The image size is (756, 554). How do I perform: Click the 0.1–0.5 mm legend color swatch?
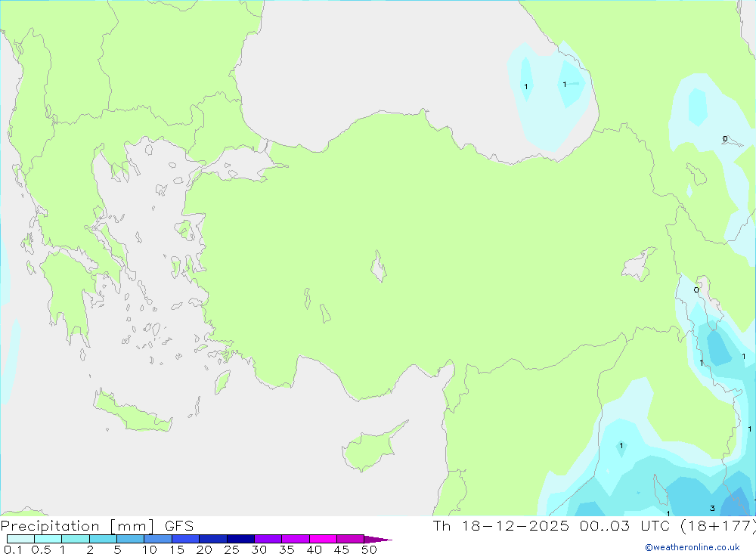(x=20, y=539)
